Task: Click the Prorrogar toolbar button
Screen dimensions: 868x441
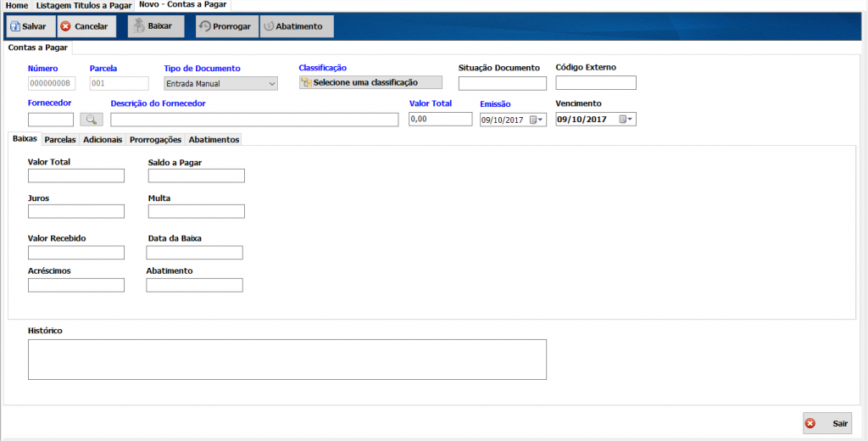Action: coord(226,26)
